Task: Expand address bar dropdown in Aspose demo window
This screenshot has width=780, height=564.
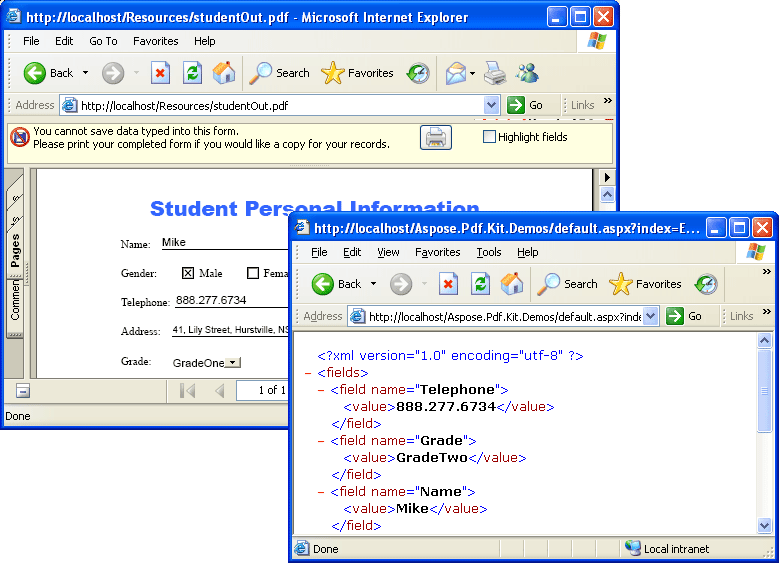Action: coord(650,316)
